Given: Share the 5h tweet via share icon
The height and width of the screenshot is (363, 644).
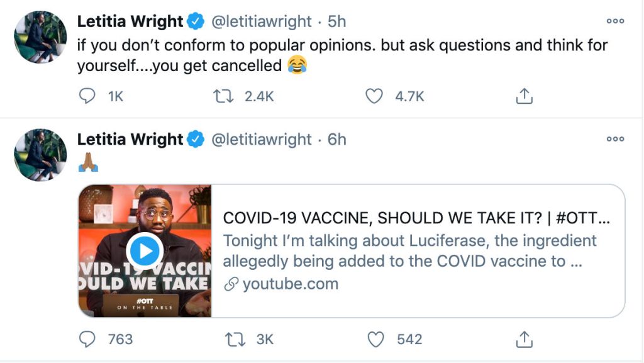Looking at the screenshot, I should pos(524,96).
